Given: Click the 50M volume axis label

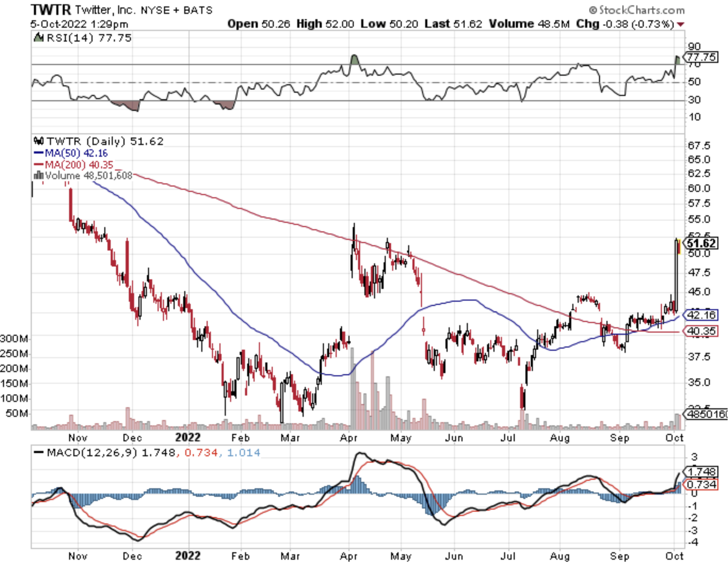Looking at the screenshot, I should (17, 413).
